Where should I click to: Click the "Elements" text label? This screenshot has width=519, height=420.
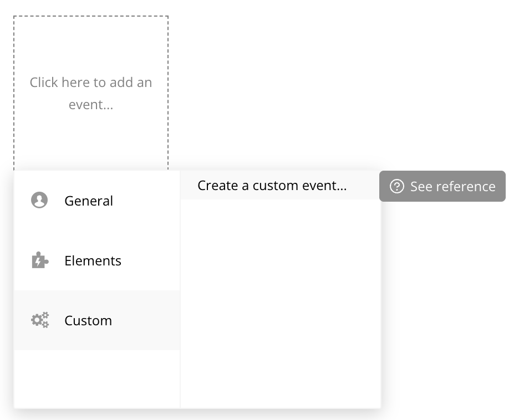point(93,260)
